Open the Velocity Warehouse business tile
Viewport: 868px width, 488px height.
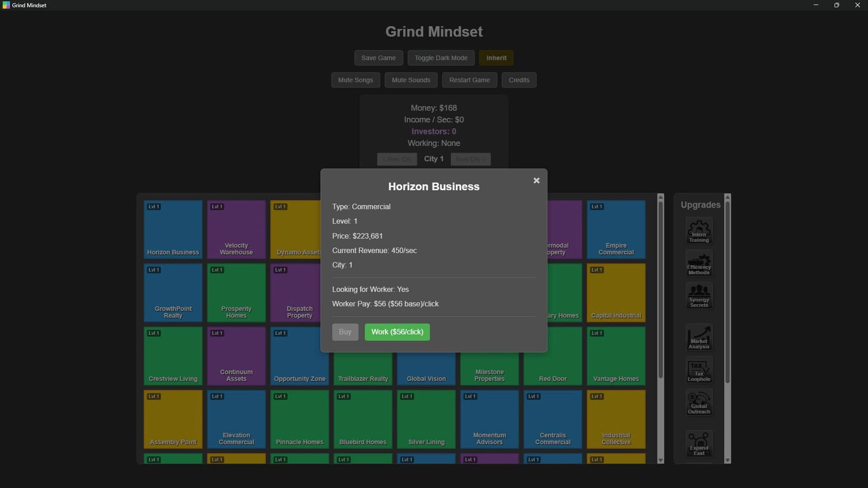click(236, 229)
